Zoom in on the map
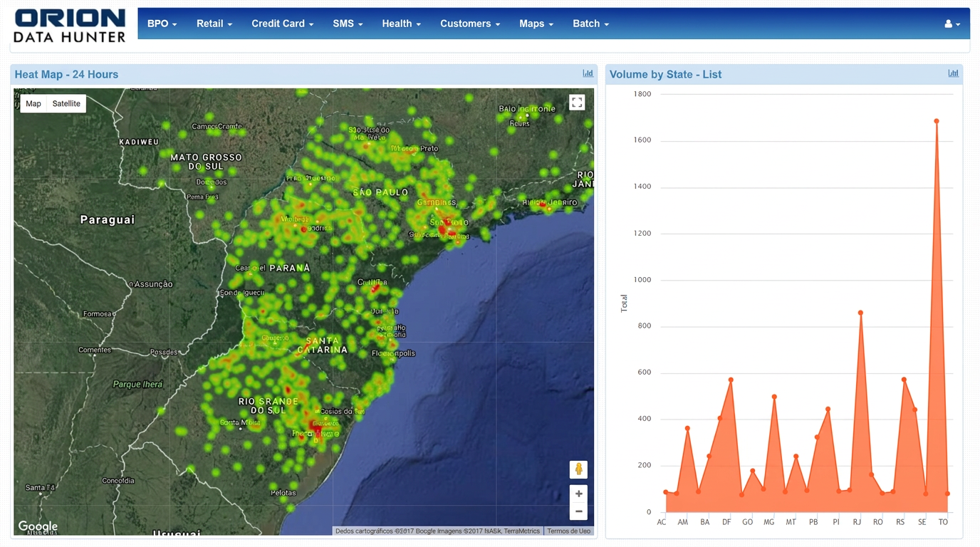 point(578,494)
